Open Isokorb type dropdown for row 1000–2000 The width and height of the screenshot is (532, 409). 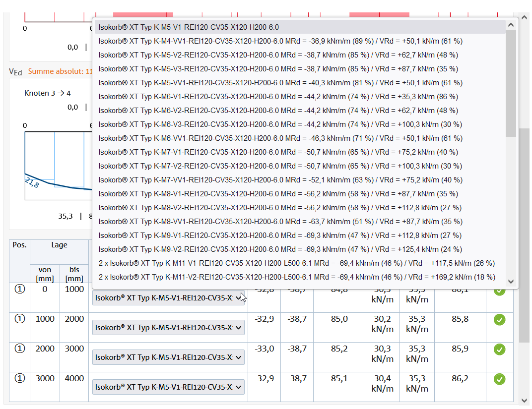[x=168, y=328]
